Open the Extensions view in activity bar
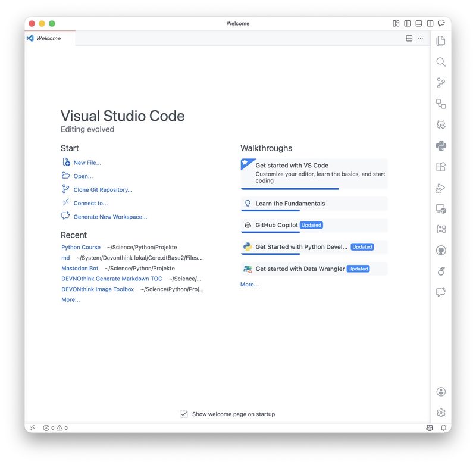 441,167
